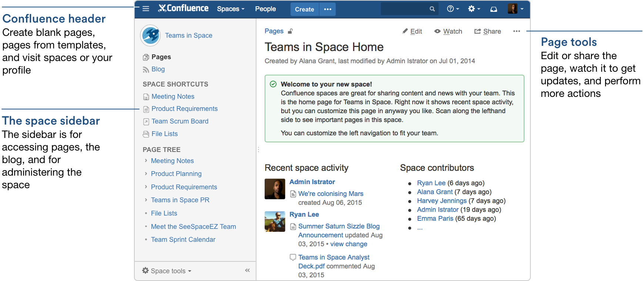Image resolution: width=644 pixels, height=281 pixels.
Task: Open create-from-template ellipsis button
Action: [x=328, y=9]
